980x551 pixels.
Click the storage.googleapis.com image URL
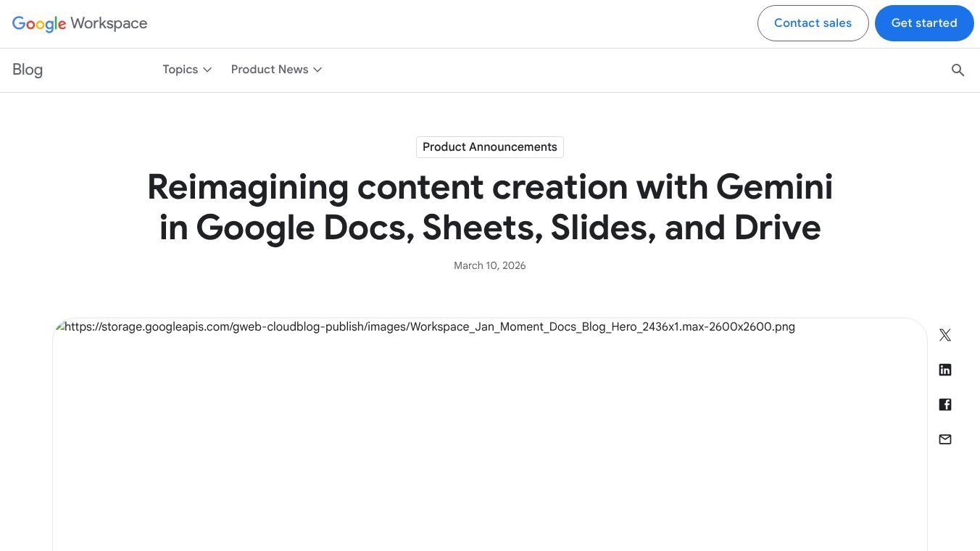pyautogui.click(x=429, y=326)
